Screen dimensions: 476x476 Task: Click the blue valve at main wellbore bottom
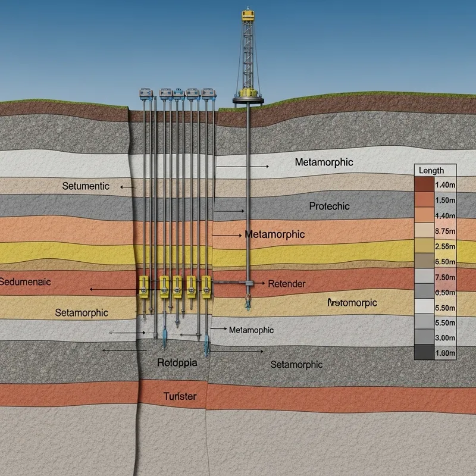coord(248,302)
